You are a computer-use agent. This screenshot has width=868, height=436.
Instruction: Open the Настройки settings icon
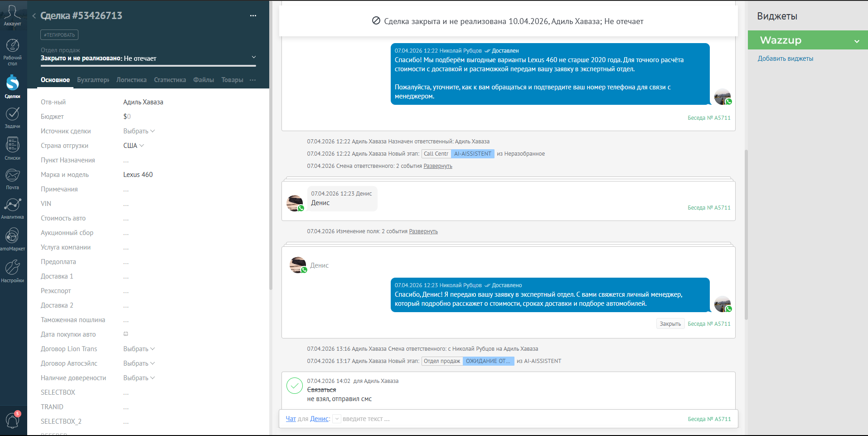coord(12,271)
